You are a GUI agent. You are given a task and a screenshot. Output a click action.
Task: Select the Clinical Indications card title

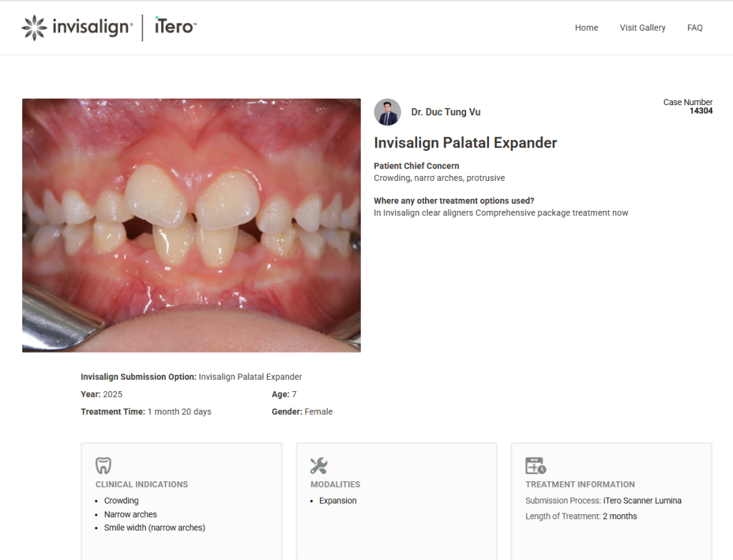pos(142,484)
